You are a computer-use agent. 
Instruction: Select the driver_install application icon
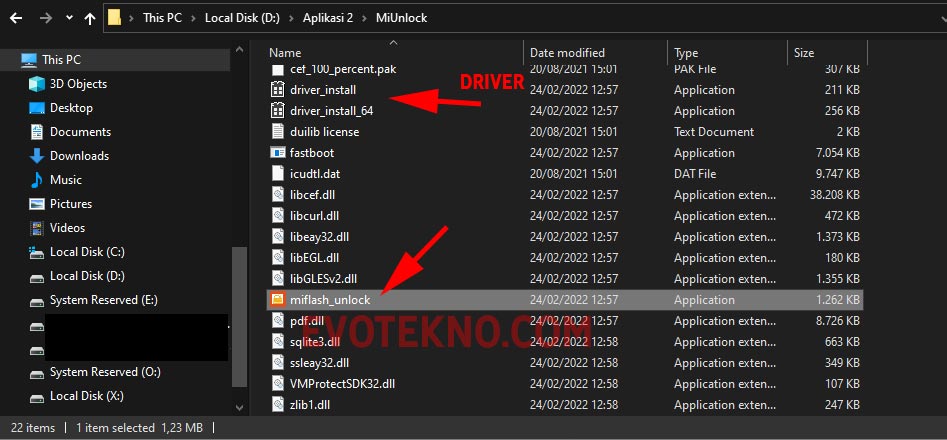pyautogui.click(x=279, y=90)
